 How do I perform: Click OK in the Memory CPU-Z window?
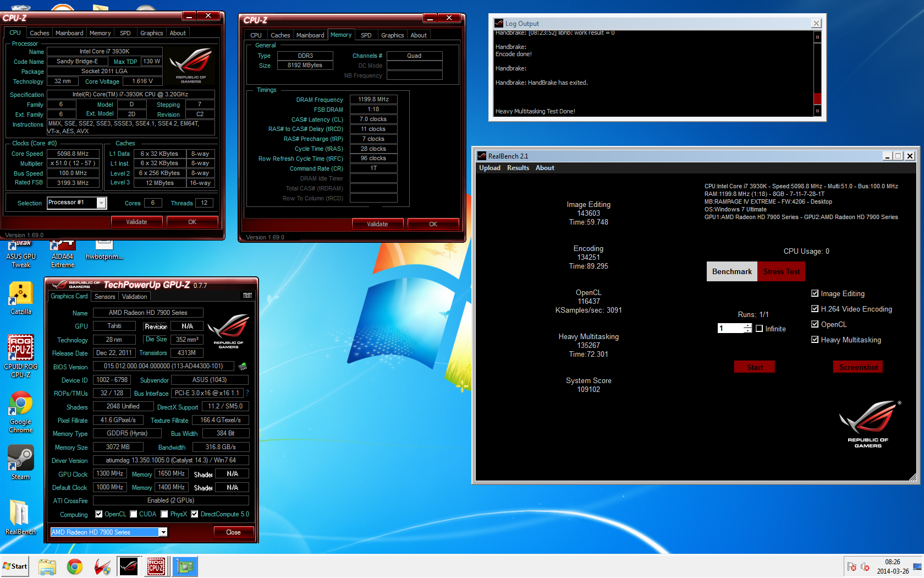tap(433, 224)
